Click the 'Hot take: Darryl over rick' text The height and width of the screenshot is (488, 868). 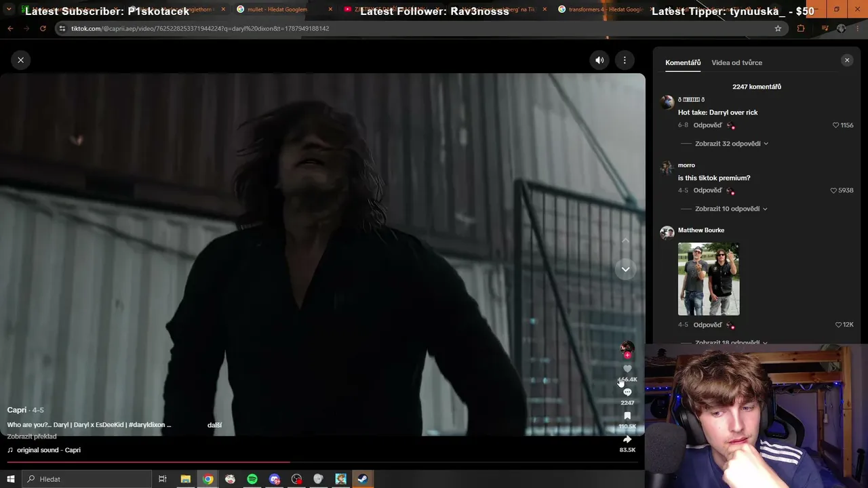717,113
